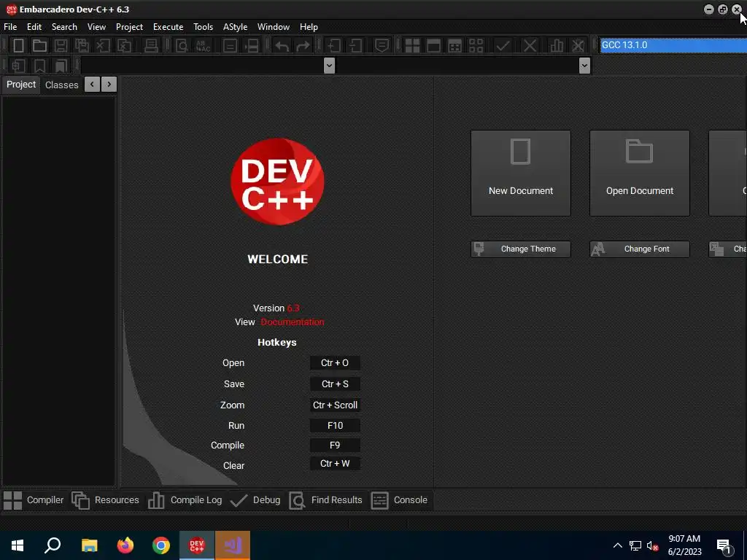
Task: Open the Tools menu
Action: click(203, 27)
